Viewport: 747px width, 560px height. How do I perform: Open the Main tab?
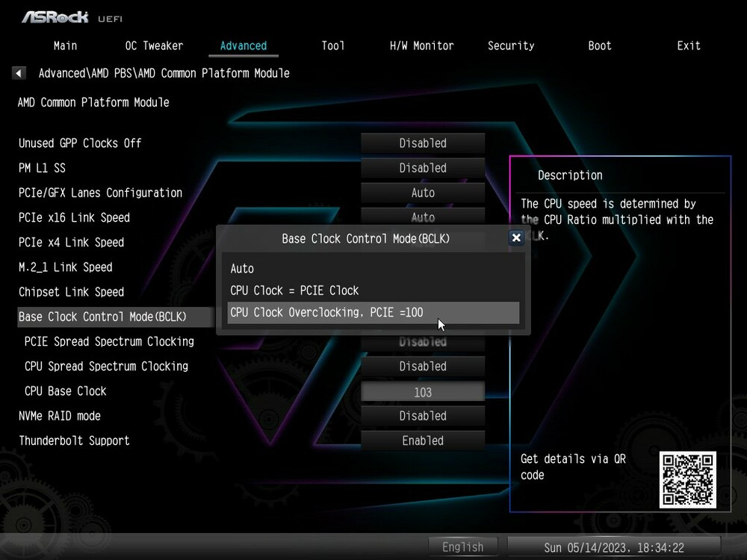(65, 46)
